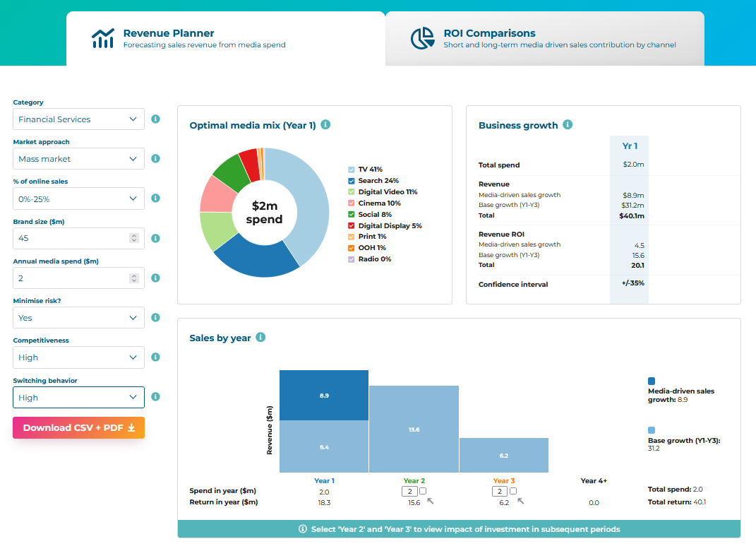Click the download arrow icon on Download button
This screenshot has height=551, width=756.
point(131,427)
